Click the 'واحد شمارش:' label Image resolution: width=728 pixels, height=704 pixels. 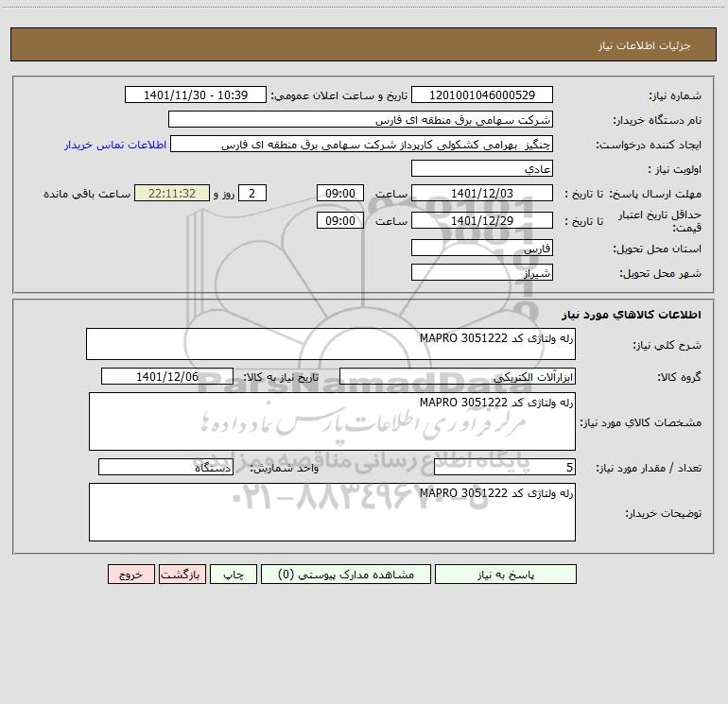285,469
